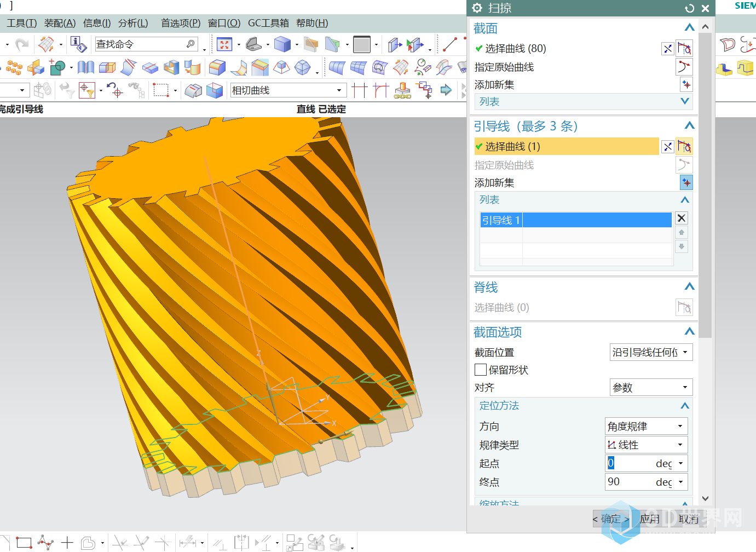Open the 对齐 参数 dropdown
756x552 pixels.
pyautogui.click(x=651, y=387)
